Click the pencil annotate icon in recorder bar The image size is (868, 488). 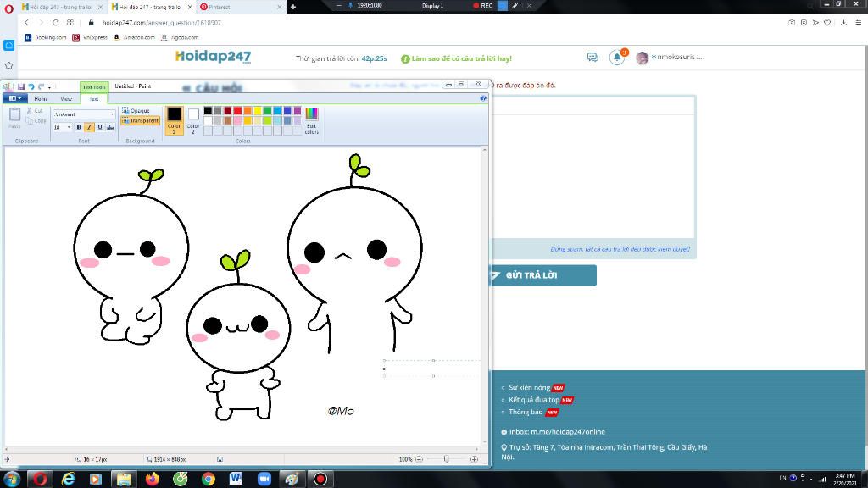(x=515, y=6)
